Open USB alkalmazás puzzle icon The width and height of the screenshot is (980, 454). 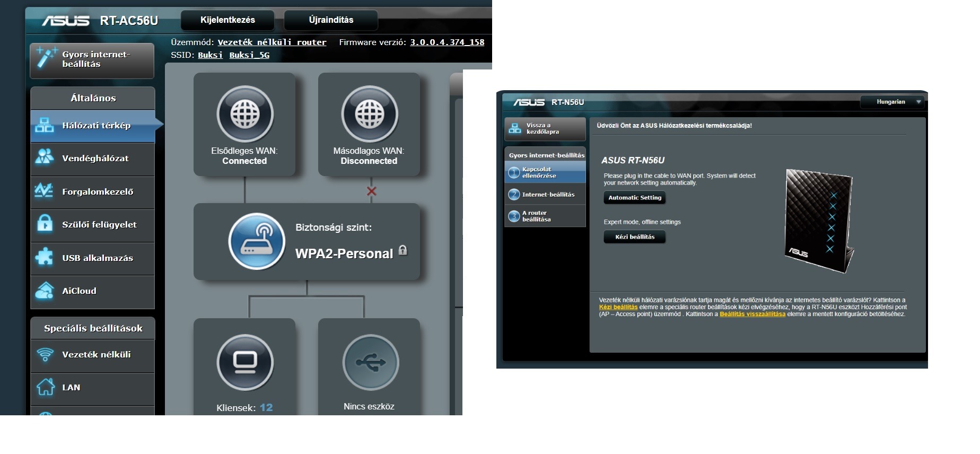[x=45, y=257]
